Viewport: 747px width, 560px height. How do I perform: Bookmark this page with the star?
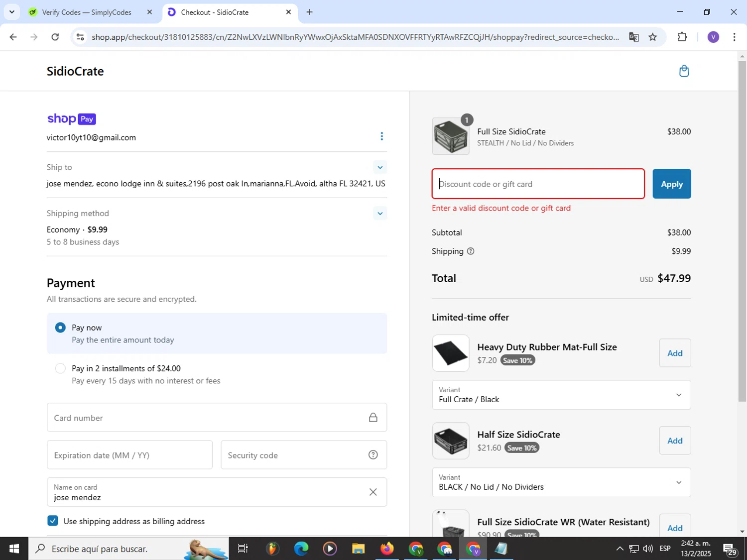point(653,37)
